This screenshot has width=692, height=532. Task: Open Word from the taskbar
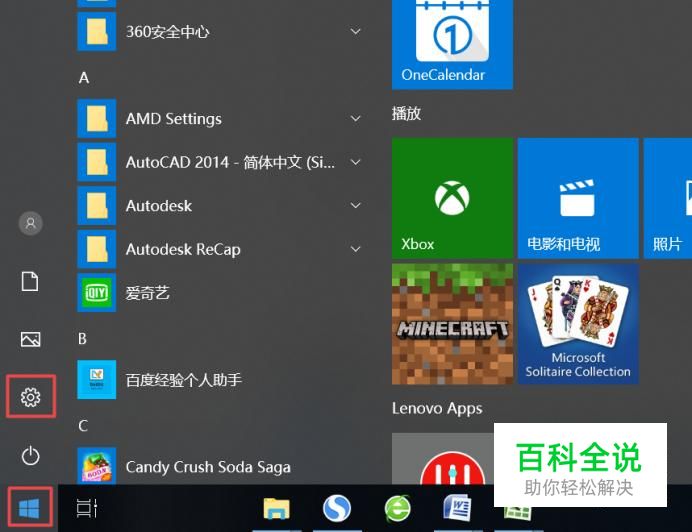coord(457,509)
